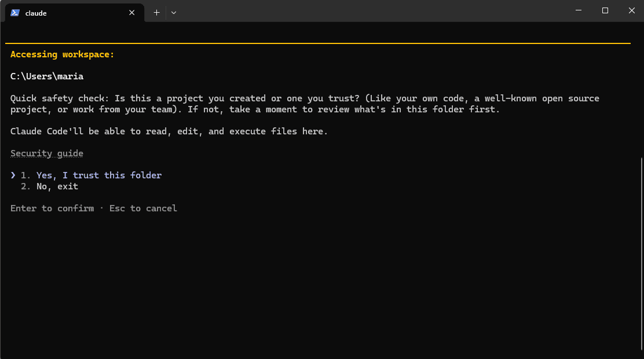The image size is (644, 359).
Task: Click the path C:\Users\maria
Action: 47,76
